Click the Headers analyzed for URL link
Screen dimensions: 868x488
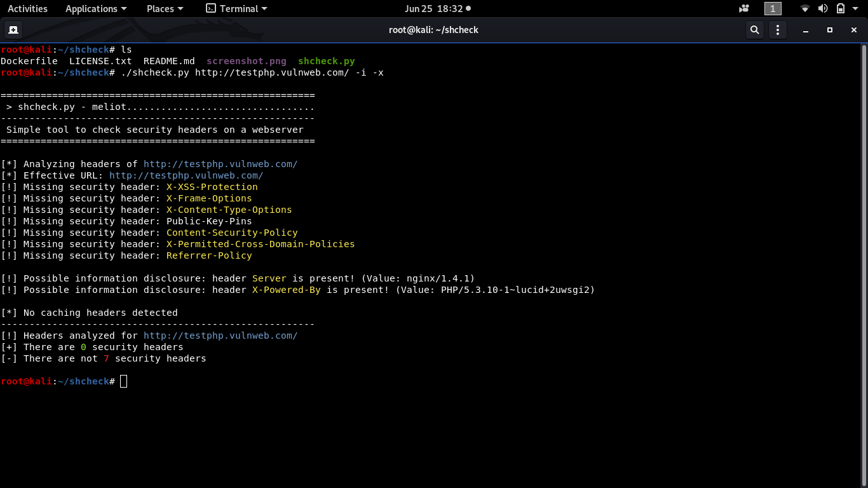click(220, 335)
